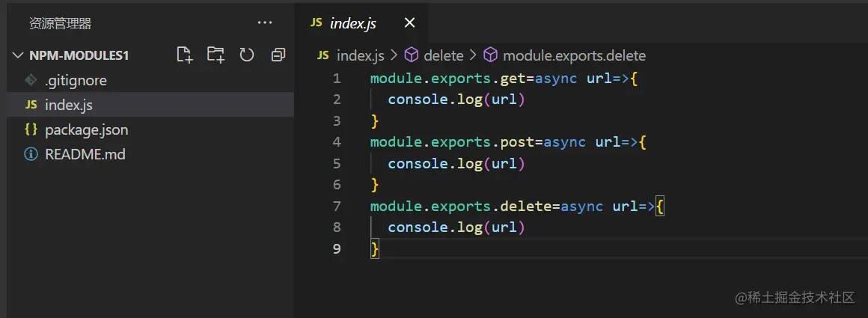868x318 pixels.
Task: Open package.json from explorer
Action: click(x=86, y=129)
